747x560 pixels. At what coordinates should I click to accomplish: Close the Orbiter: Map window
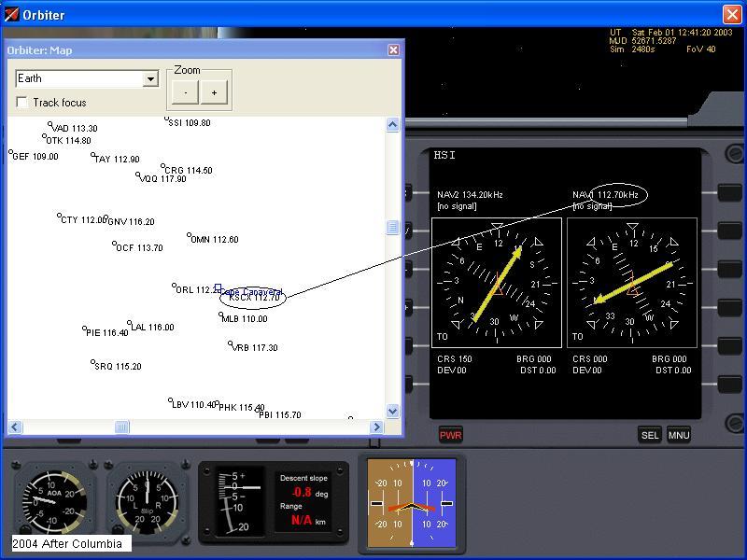(393, 50)
